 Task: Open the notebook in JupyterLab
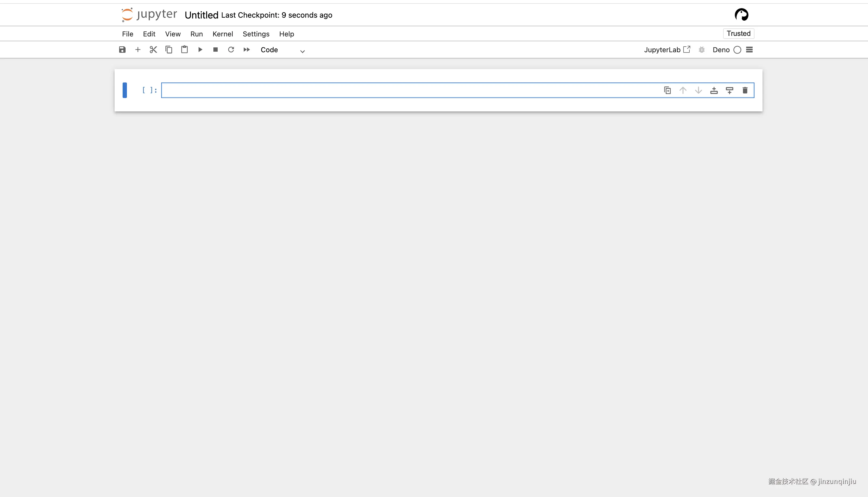pyautogui.click(x=667, y=50)
